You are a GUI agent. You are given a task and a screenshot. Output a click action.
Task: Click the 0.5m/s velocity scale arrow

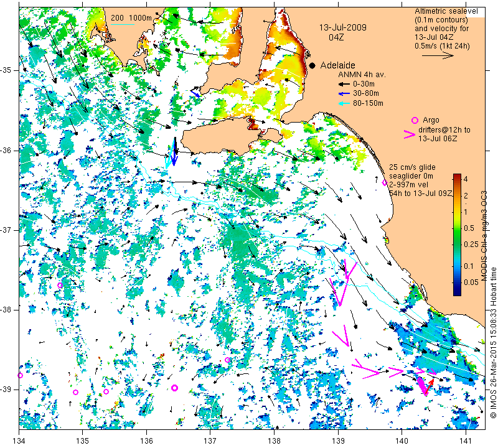438,55
